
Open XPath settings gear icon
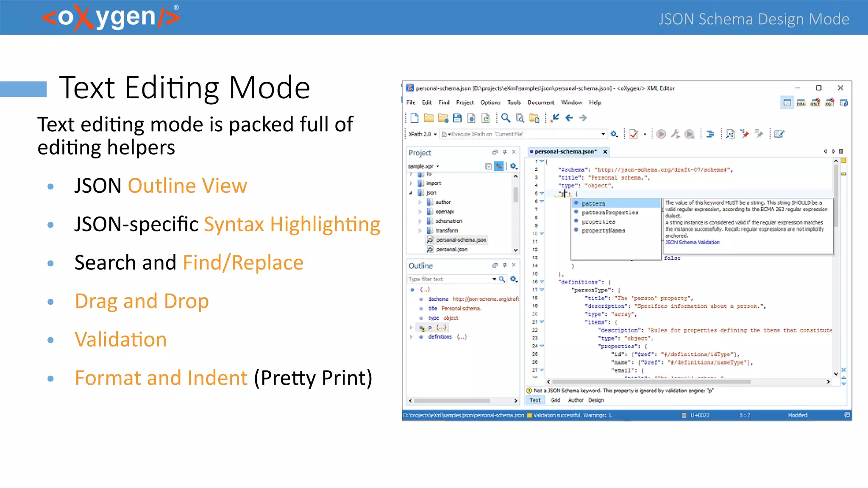(614, 134)
